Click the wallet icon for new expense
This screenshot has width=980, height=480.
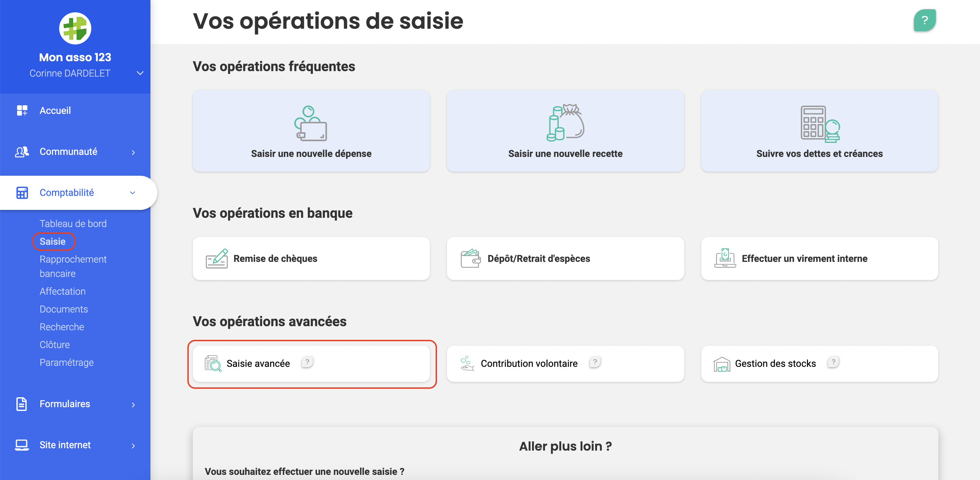[311, 123]
